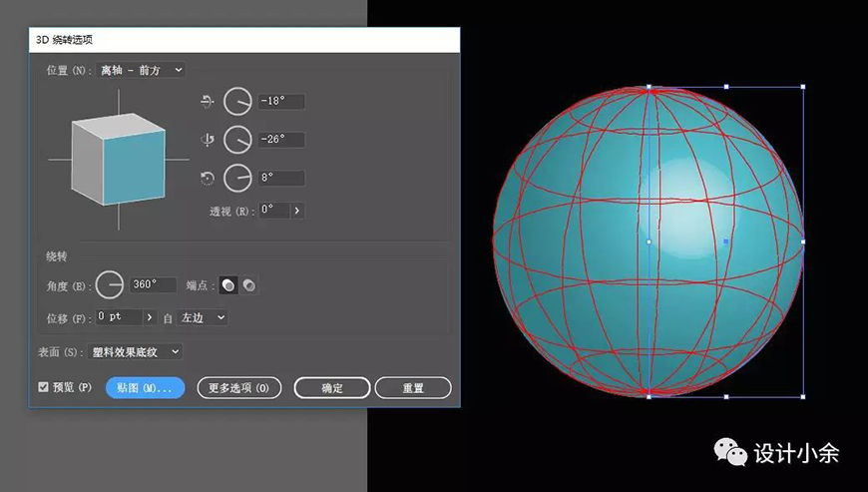Click the 8° rotation input field

[x=281, y=178]
